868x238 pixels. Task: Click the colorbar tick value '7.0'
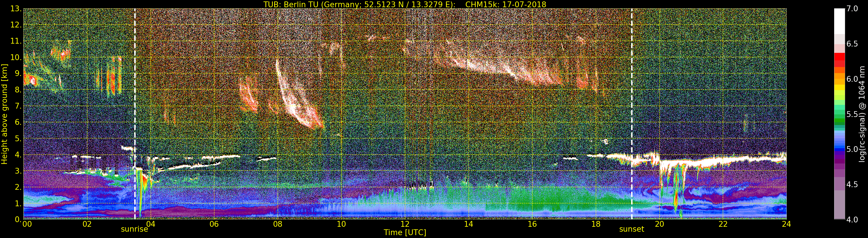pos(852,9)
